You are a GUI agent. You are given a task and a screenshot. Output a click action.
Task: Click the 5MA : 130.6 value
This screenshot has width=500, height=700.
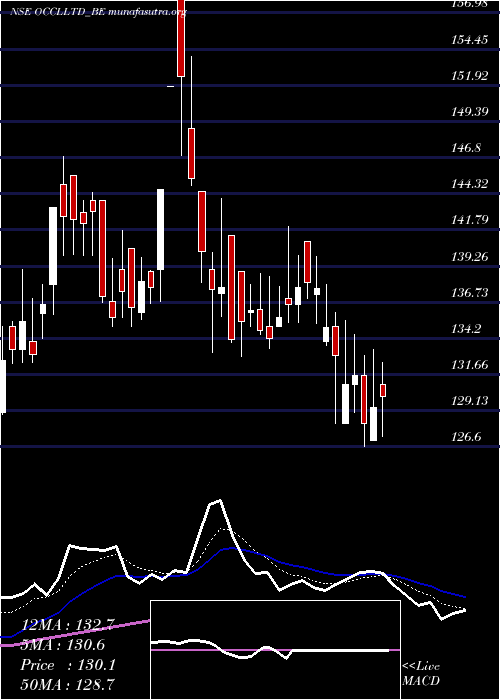62,645
